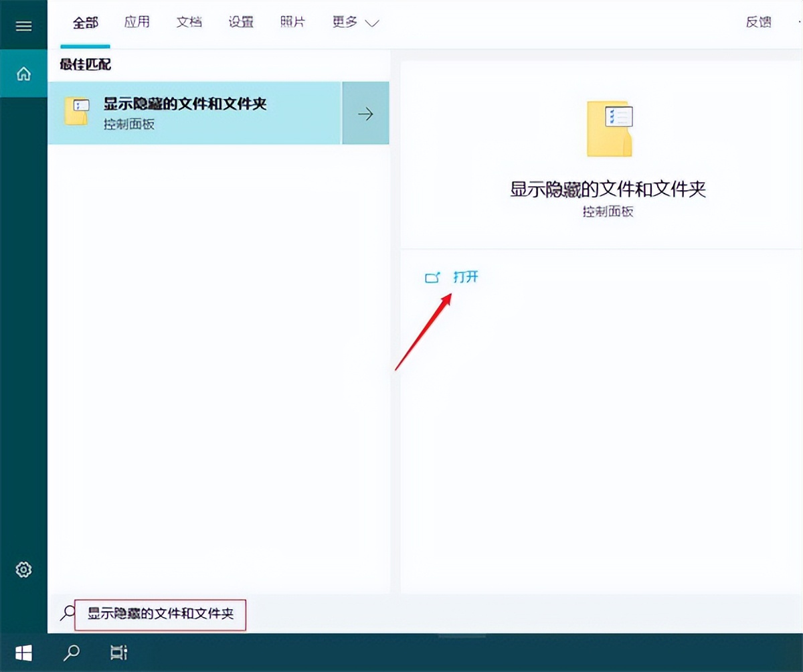Click the large folder preview thumbnail
Image resolution: width=803 pixels, height=672 pixels.
608,129
